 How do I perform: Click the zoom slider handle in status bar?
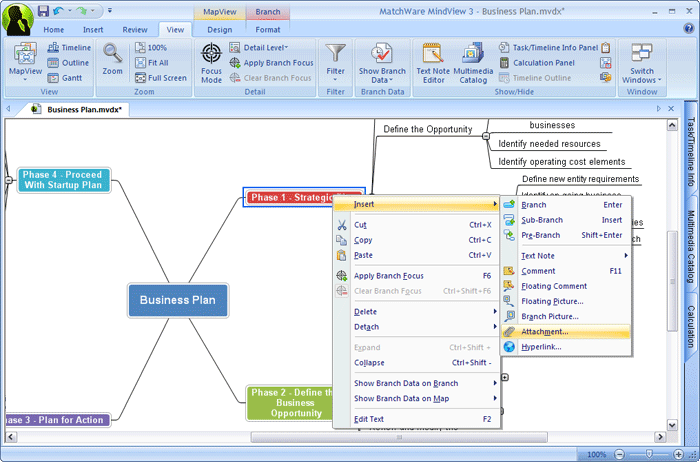pos(649,454)
